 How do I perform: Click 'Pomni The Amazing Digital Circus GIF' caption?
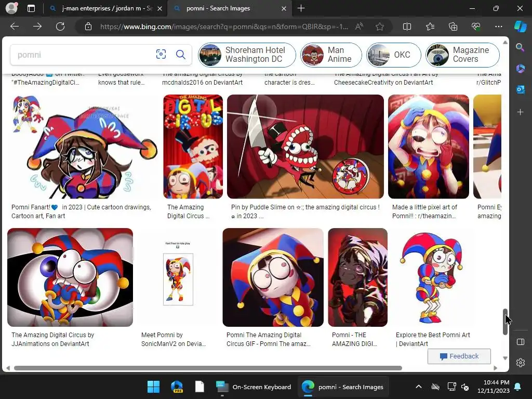click(x=269, y=339)
